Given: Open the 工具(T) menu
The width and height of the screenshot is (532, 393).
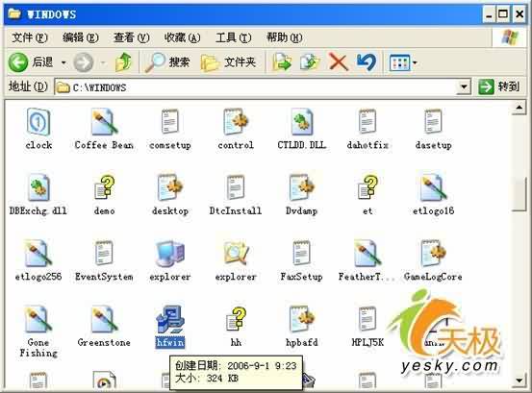Looking at the screenshot, I should [233, 37].
